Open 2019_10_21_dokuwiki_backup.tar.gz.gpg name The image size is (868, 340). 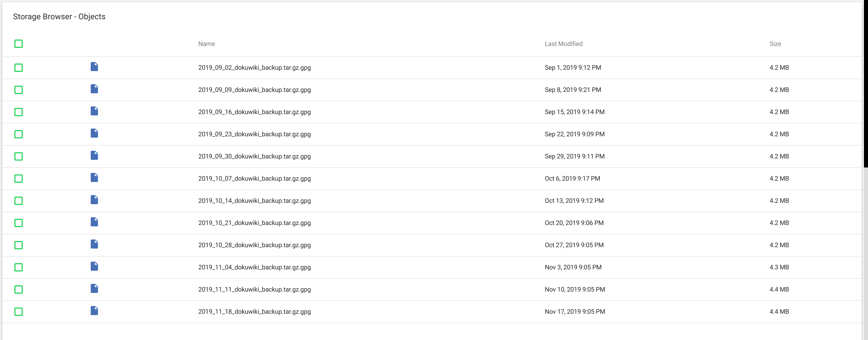coord(254,223)
